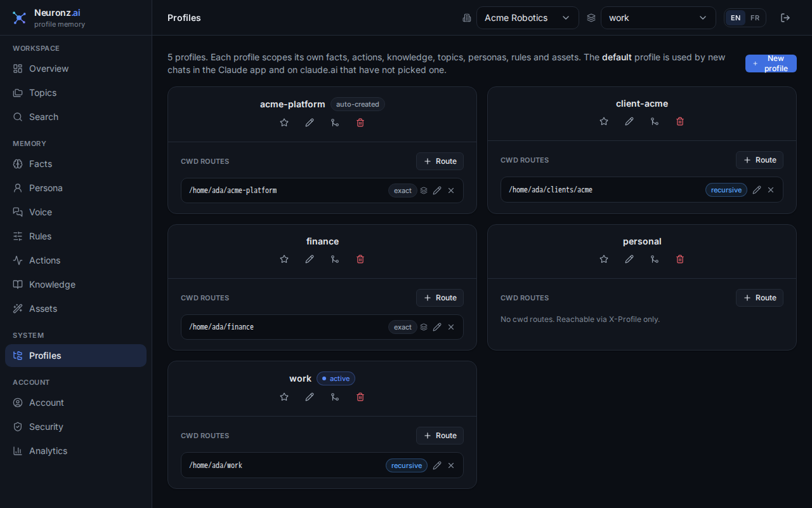Open the Acme Robotics organization dropdown
The height and width of the screenshot is (508, 812).
[x=528, y=18]
